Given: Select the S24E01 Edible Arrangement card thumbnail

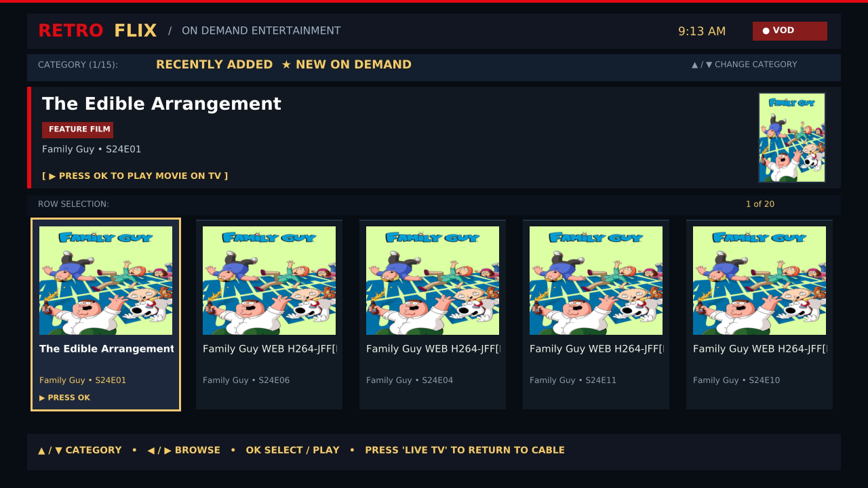Looking at the screenshot, I should pos(106,281).
